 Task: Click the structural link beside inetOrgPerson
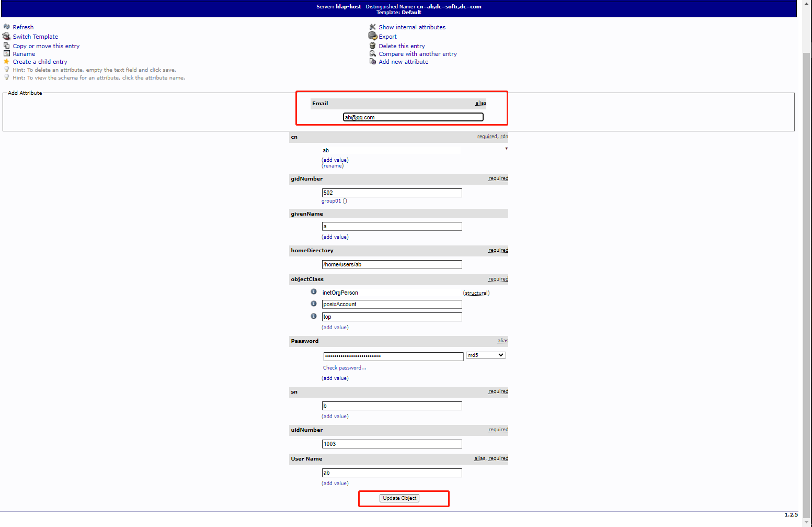[476, 293]
